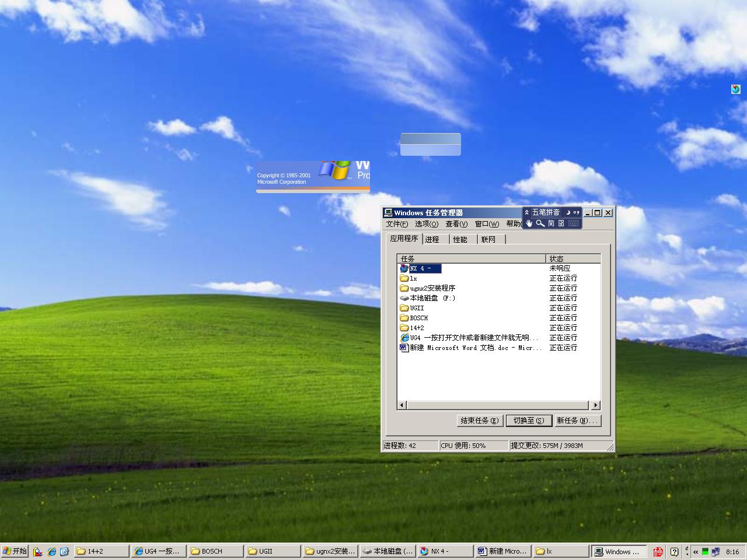Click the 新任务(N)... button

coord(577,421)
